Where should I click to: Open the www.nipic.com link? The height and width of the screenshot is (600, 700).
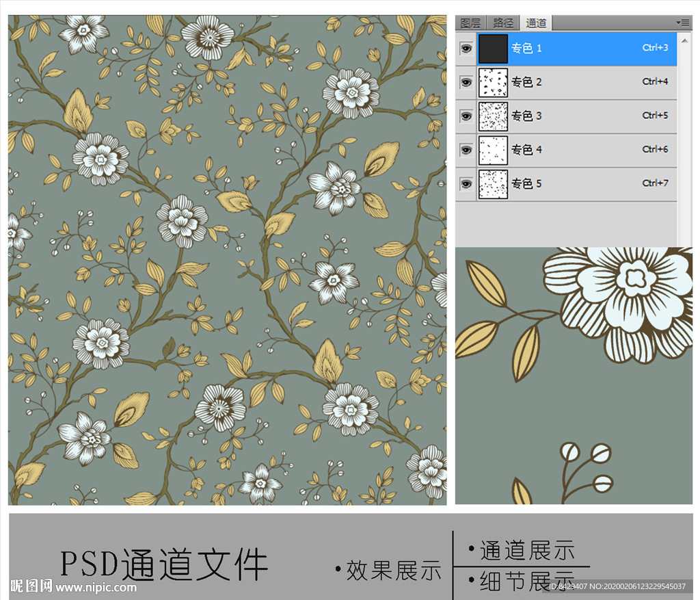[x=96, y=586]
